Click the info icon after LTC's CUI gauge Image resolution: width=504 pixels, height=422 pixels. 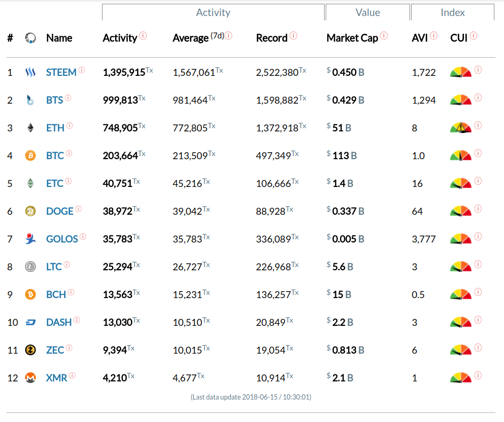coord(478,264)
